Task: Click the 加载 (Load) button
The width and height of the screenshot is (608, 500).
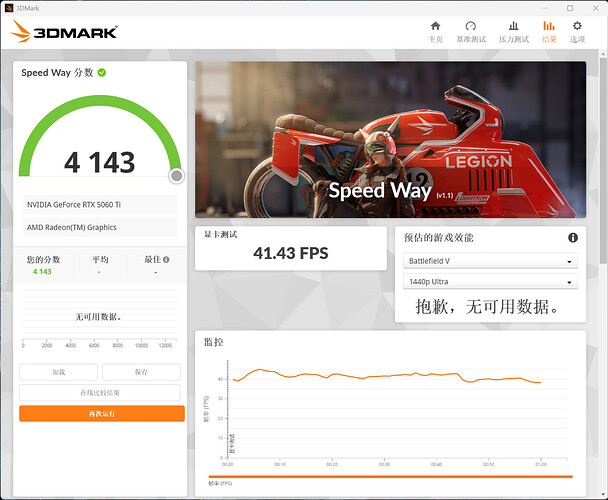Action: click(x=59, y=372)
